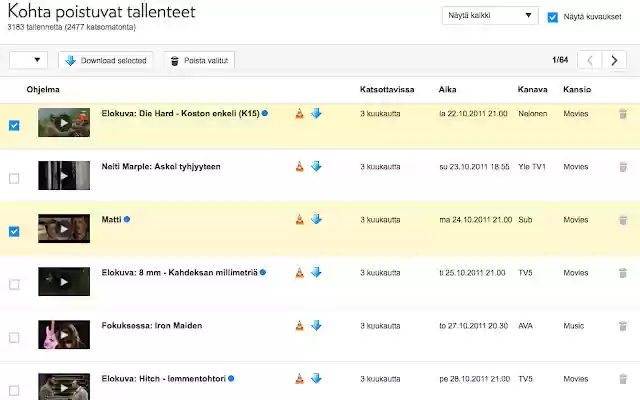The image size is (640, 400).
Task: Download 8 mm movie via blue arrow
Action: pyautogui.click(x=316, y=273)
